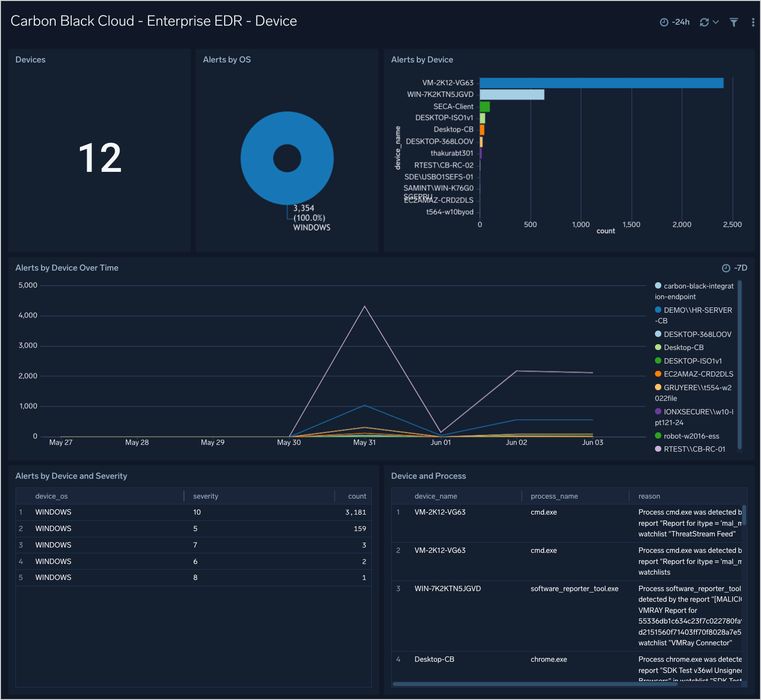Toggle Desktop-CB legend entry in chart
This screenshot has width=761, height=700.
[x=683, y=348]
